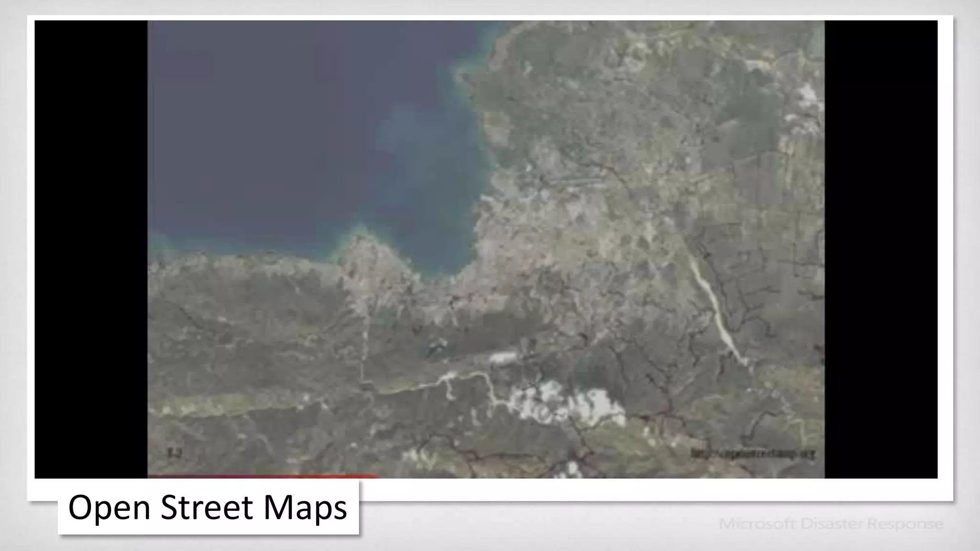Click the red video progress bar
The width and height of the screenshot is (980, 551).
263,476
